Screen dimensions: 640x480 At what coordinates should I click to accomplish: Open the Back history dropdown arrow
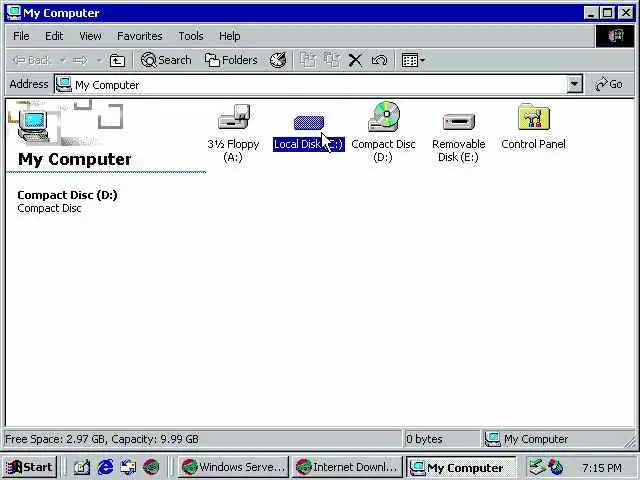tap(63, 60)
